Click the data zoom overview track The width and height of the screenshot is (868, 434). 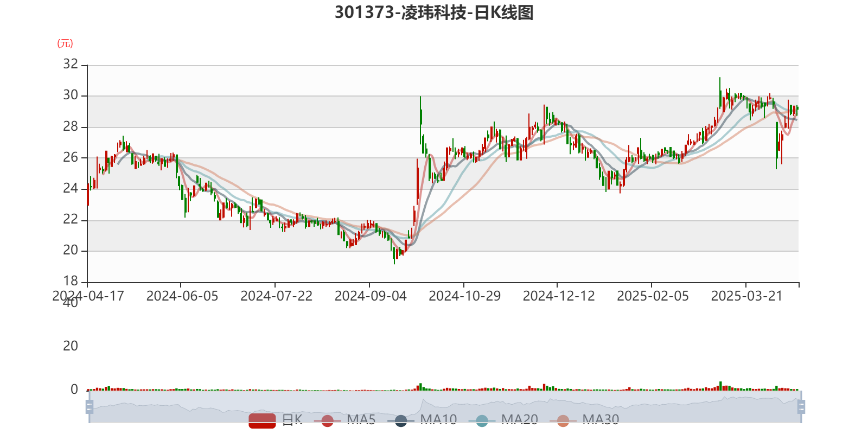point(445,407)
